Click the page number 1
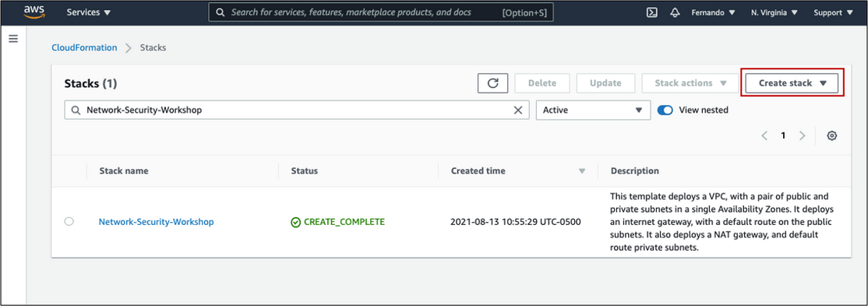The width and height of the screenshot is (868, 306). 783,135
